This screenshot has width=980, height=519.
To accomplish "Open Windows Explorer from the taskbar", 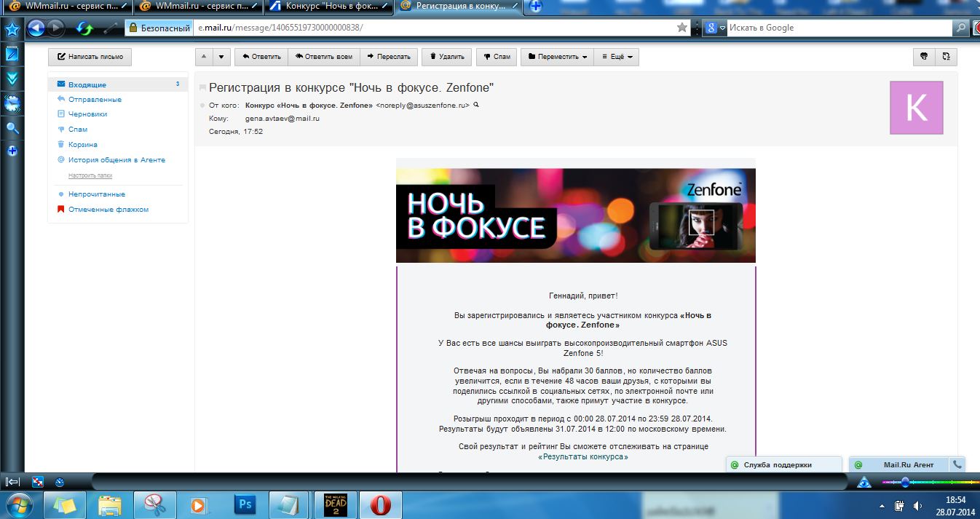I will click(109, 504).
